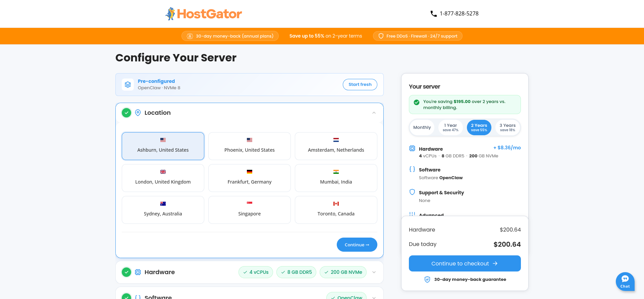
Task: Click the Support & Security summary heading
Action: 441,193
